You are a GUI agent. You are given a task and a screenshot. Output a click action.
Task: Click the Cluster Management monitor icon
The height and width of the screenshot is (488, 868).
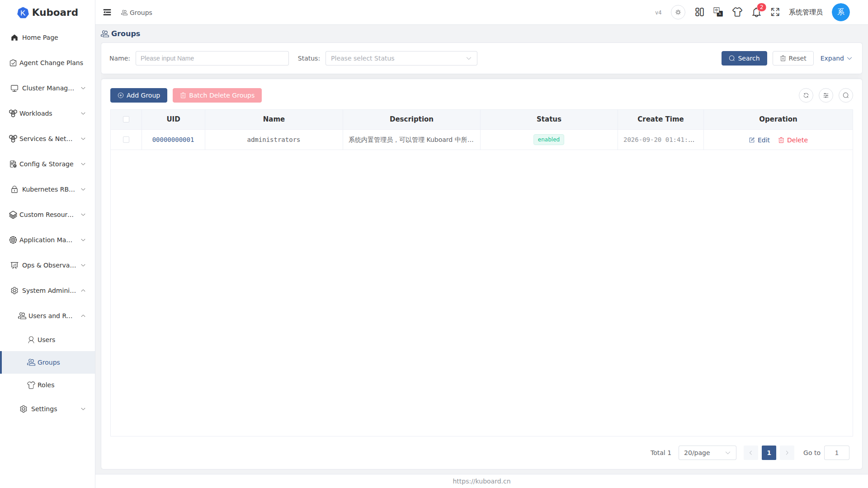[14, 88]
